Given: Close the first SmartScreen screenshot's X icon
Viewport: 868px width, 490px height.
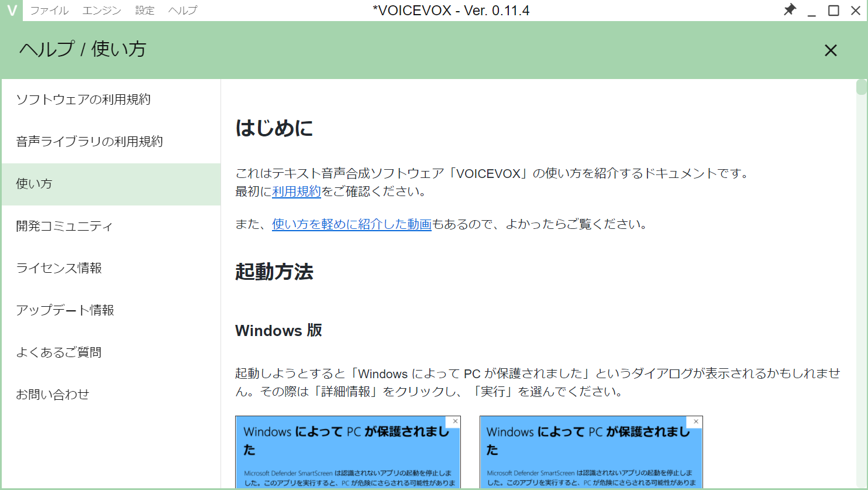Looking at the screenshot, I should coord(455,421).
